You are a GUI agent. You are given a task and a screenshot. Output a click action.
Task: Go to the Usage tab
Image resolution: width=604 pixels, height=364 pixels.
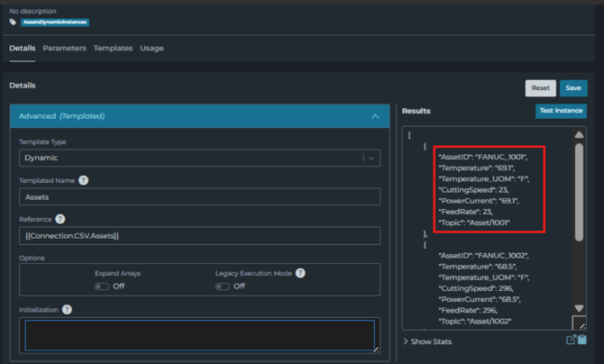(x=151, y=48)
